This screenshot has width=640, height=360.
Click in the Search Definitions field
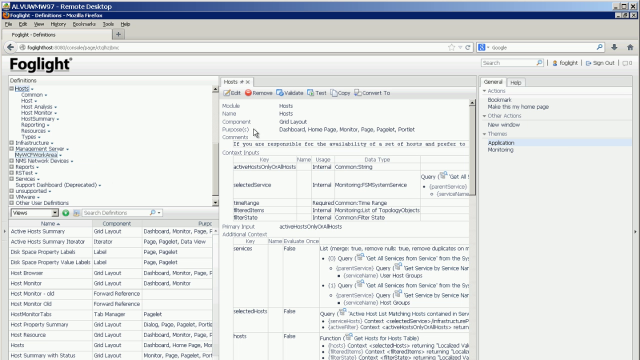tap(116, 213)
